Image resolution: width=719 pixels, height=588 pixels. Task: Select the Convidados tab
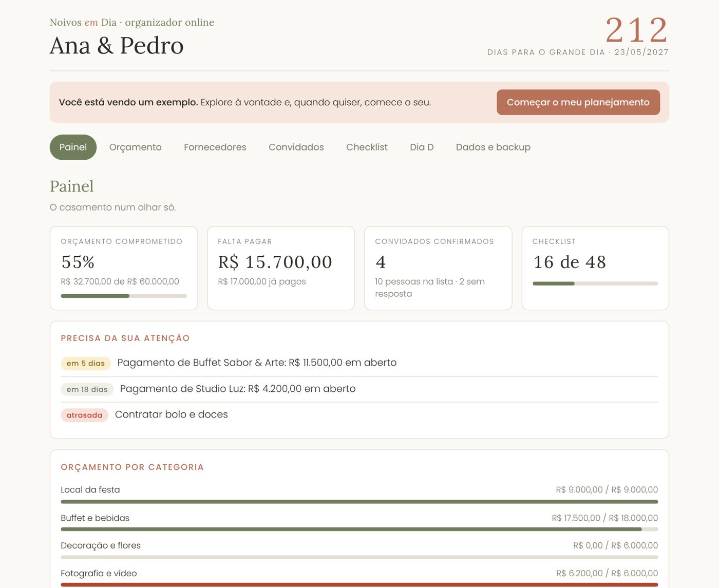[296, 147]
